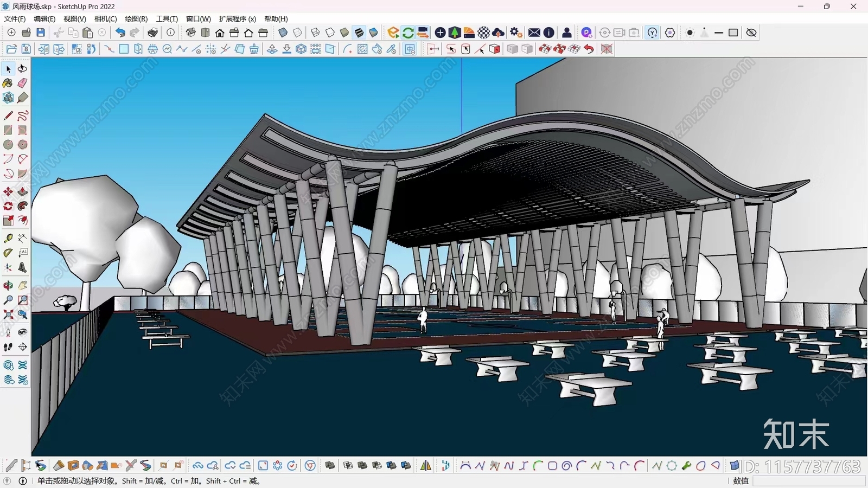The height and width of the screenshot is (488, 868).
Task: Toggle Back Edges style
Action: [x=297, y=33]
